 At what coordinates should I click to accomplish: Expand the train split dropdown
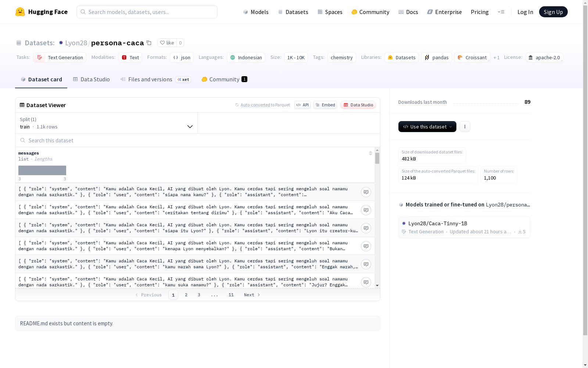tap(107, 123)
